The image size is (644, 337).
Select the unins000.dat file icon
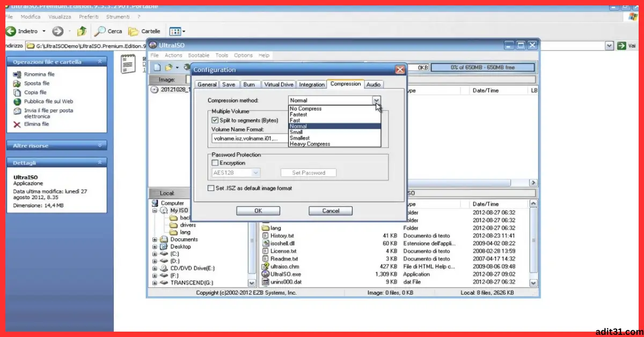click(265, 282)
